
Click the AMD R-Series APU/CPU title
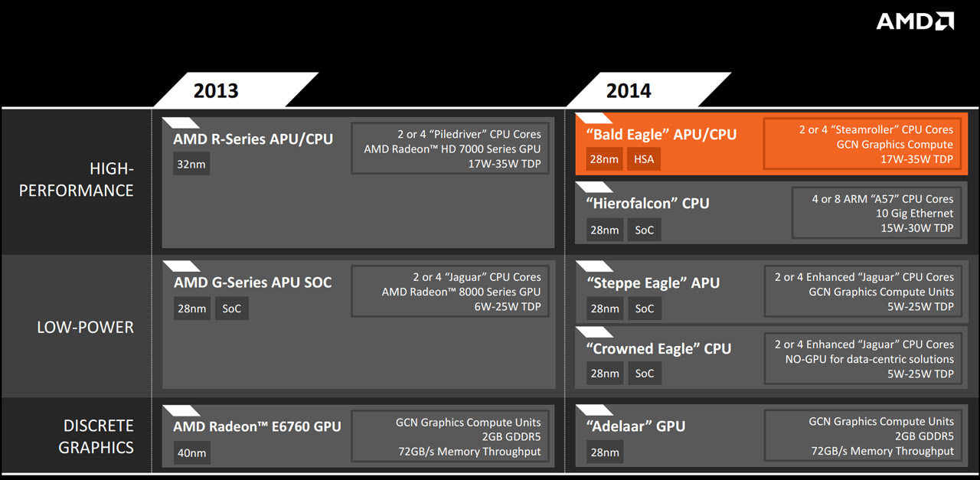[x=253, y=139]
